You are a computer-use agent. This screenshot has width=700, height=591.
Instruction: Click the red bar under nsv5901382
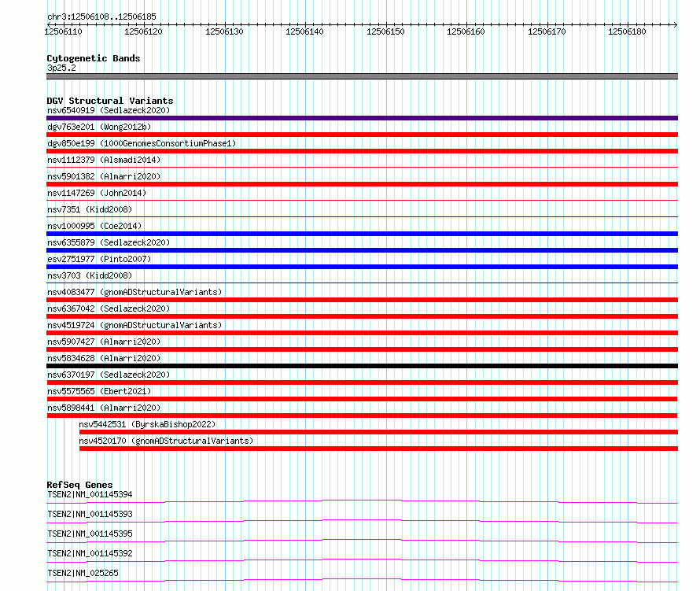tap(362, 184)
